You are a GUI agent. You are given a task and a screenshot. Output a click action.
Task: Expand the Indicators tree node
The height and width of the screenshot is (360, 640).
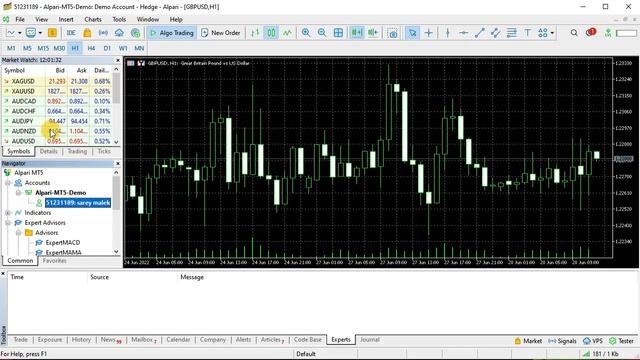click(x=8, y=213)
